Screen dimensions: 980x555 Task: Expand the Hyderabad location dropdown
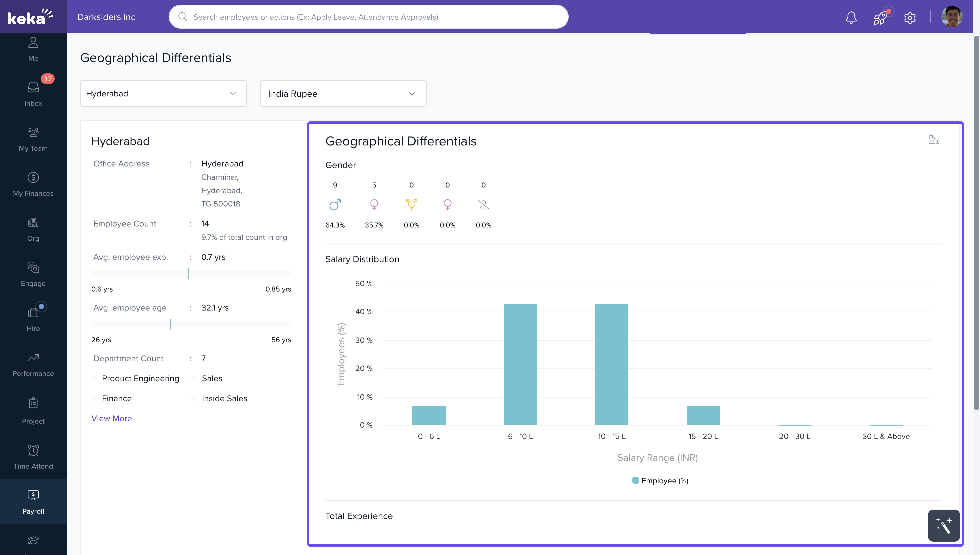pyautogui.click(x=163, y=93)
